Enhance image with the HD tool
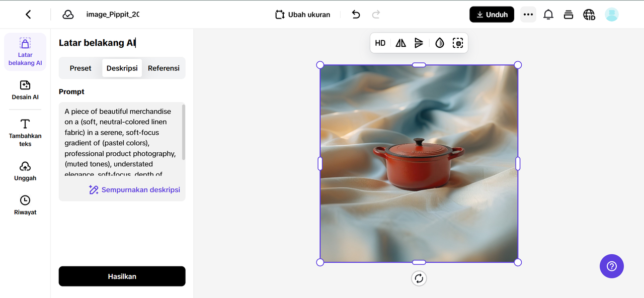Viewport: 644px width, 298px height. [x=380, y=43]
